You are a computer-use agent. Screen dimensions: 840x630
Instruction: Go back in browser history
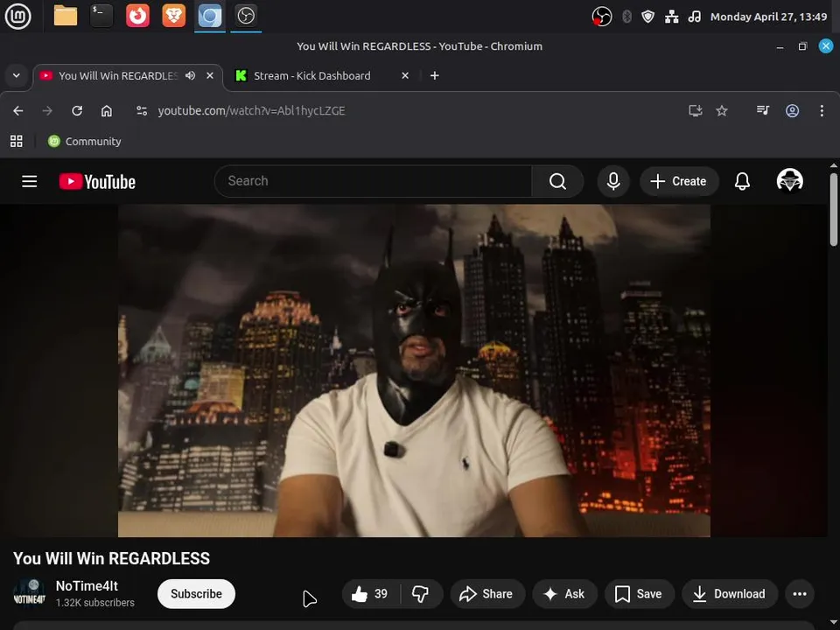pyautogui.click(x=18, y=111)
